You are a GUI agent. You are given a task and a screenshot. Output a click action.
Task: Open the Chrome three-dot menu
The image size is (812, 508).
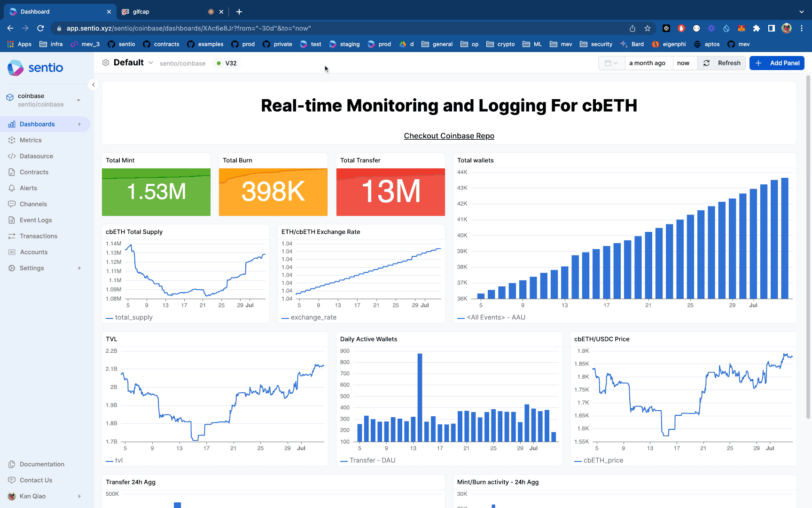[x=802, y=28]
